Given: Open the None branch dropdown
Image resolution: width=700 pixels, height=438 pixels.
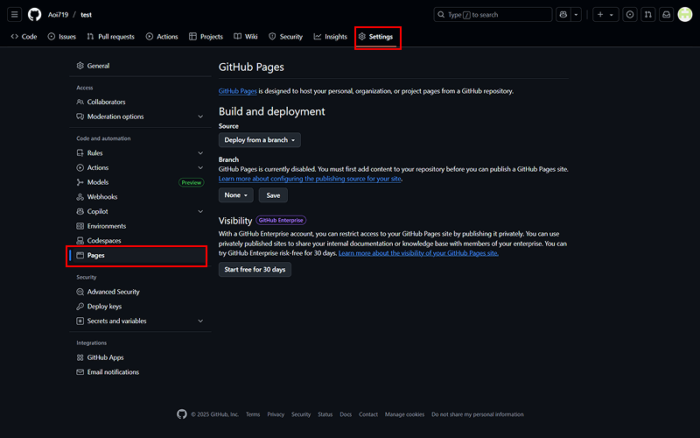Looking at the screenshot, I should click(x=236, y=195).
